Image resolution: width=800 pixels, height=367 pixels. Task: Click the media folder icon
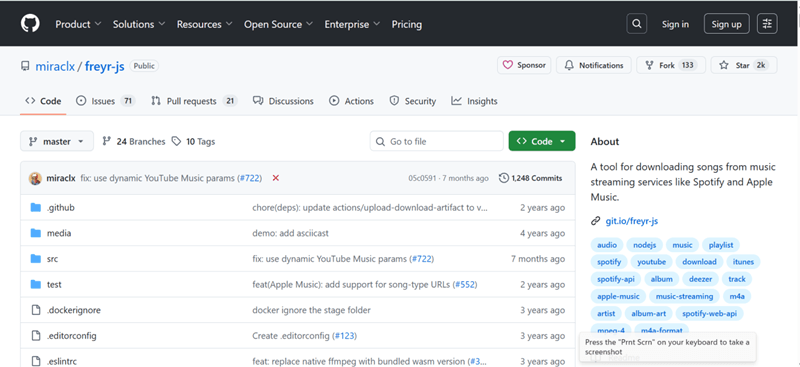click(x=35, y=233)
